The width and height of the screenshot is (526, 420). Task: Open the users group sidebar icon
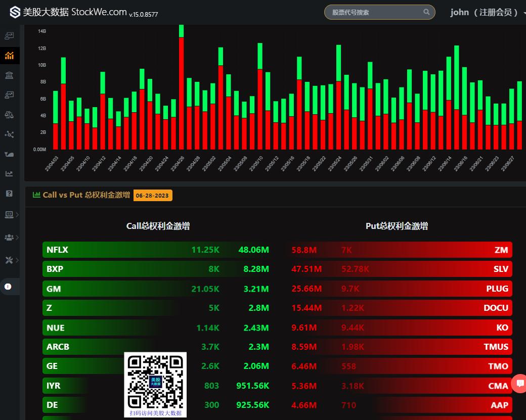(9, 238)
